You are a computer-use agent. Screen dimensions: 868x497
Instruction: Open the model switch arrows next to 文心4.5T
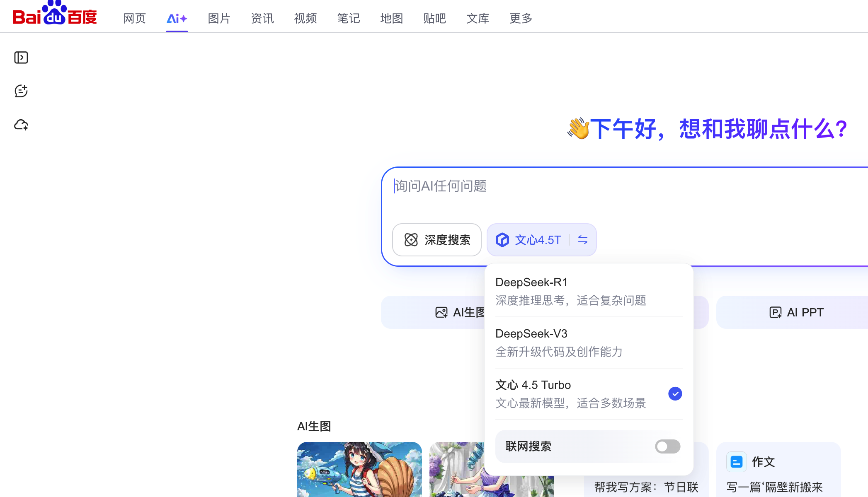(582, 240)
